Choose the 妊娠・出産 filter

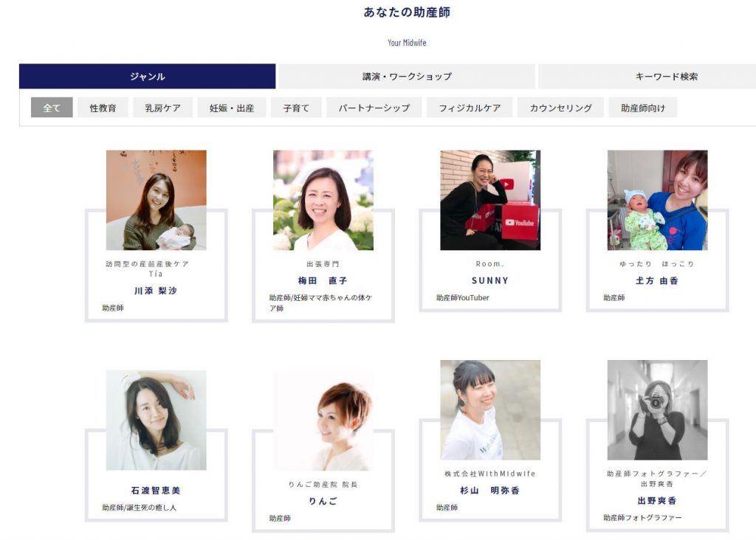click(x=232, y=108)
